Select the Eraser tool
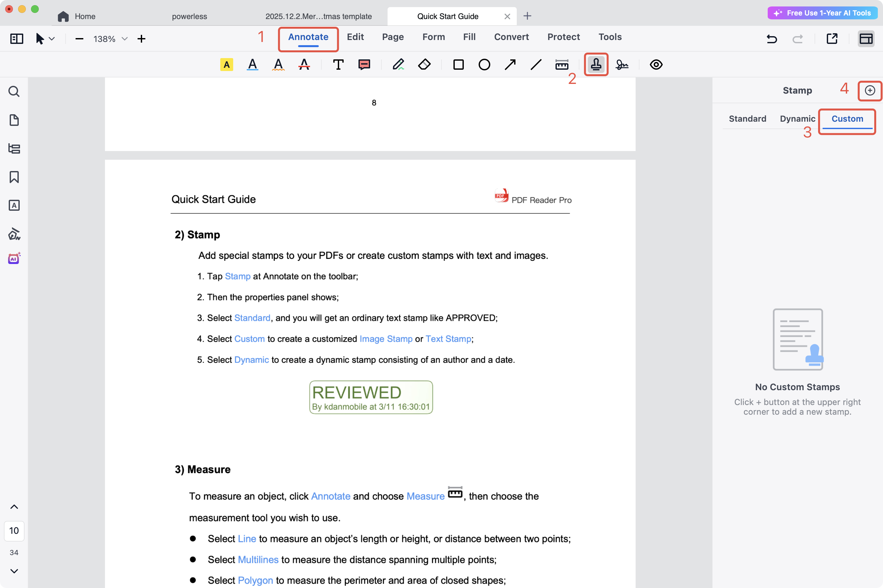The image size is (883, 588). pos(424,65)
